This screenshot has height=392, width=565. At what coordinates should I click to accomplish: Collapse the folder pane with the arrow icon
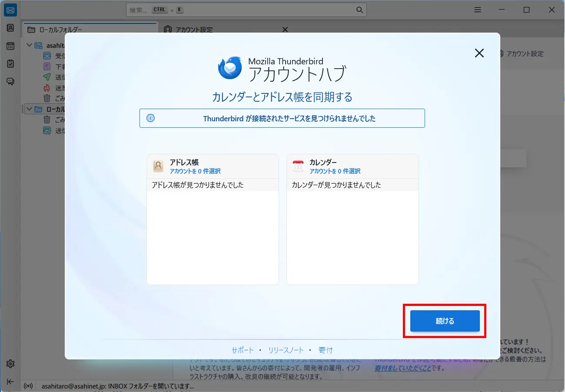[x=10, y=382]
